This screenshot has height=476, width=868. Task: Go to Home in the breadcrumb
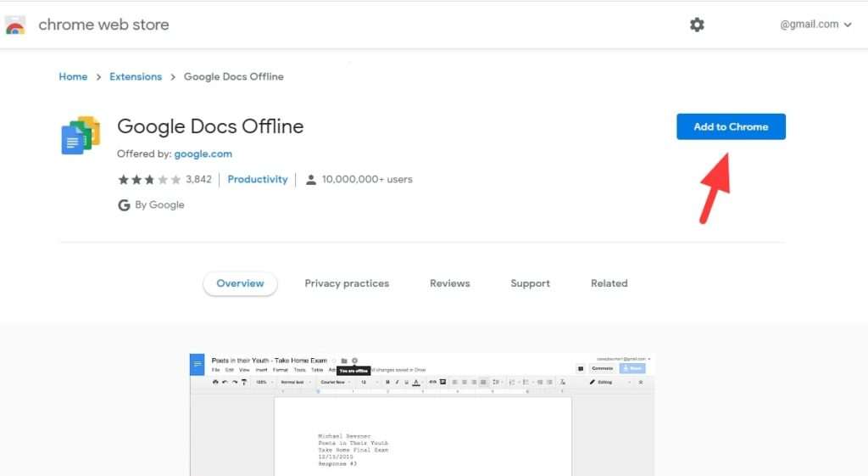tap(73, 76)
